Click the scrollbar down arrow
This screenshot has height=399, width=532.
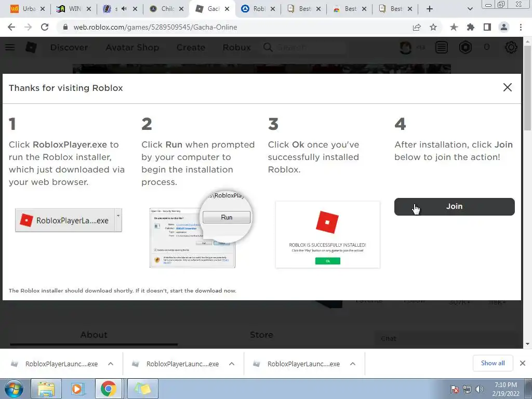coord(527,344)
